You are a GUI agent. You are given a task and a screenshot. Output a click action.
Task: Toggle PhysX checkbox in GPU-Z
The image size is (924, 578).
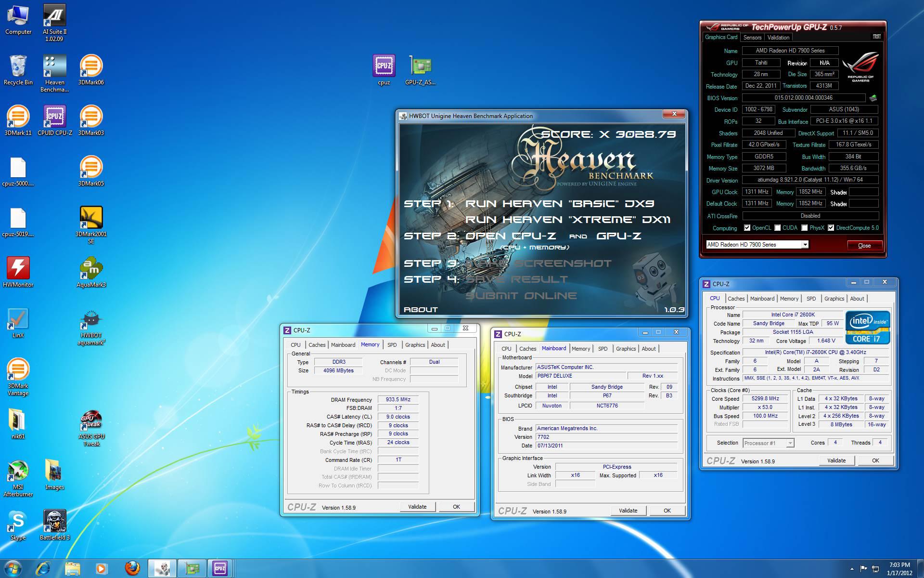pos(804,228)
